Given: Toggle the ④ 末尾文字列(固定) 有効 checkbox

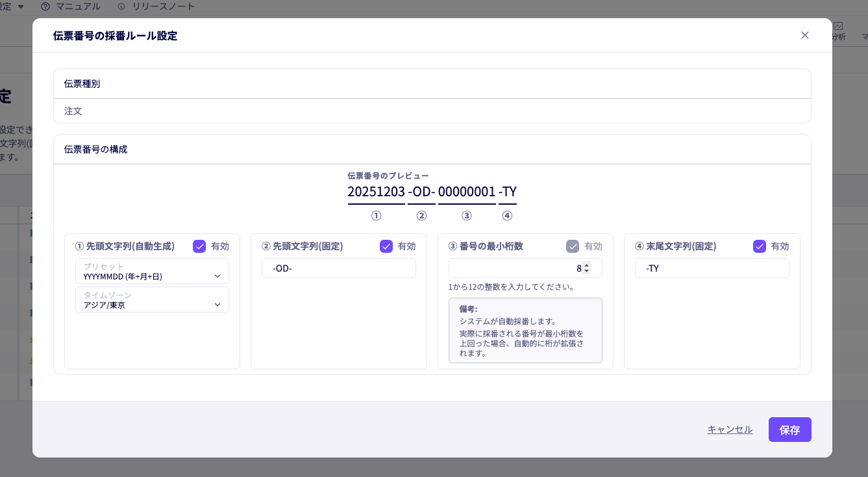Looking at the screenshot, I should pos(760,246).
